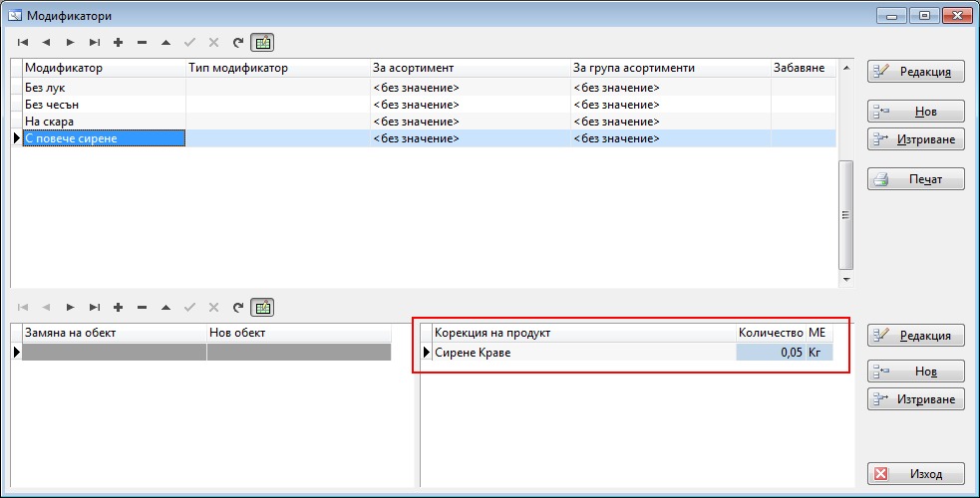Click the Печат button
This screenshot has width=980, height=498.
[915, 179]
